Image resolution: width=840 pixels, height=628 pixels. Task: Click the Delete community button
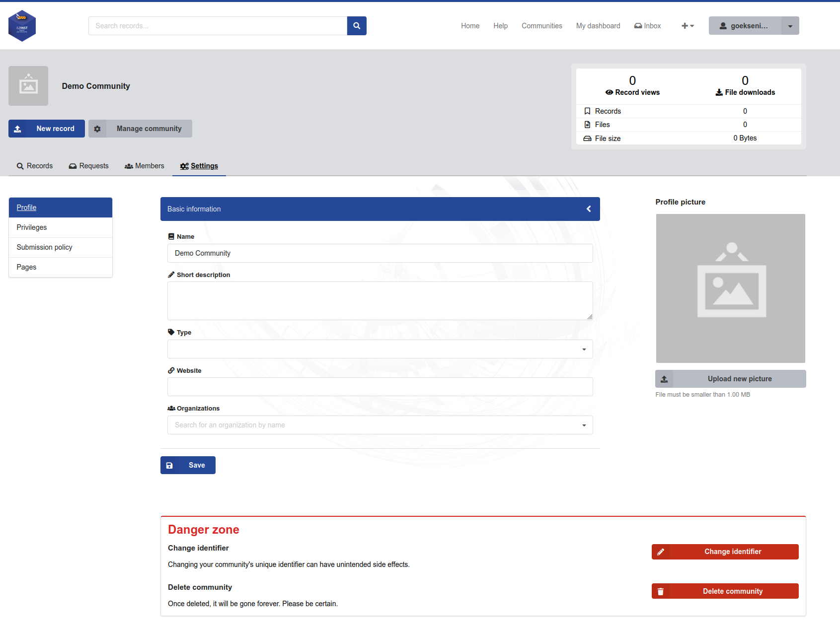coord(725,591)
